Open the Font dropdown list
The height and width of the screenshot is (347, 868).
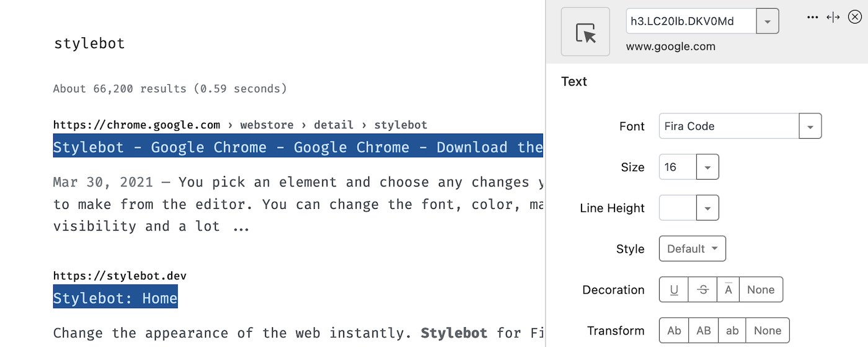pyautogui.click(x=810, y=126)
